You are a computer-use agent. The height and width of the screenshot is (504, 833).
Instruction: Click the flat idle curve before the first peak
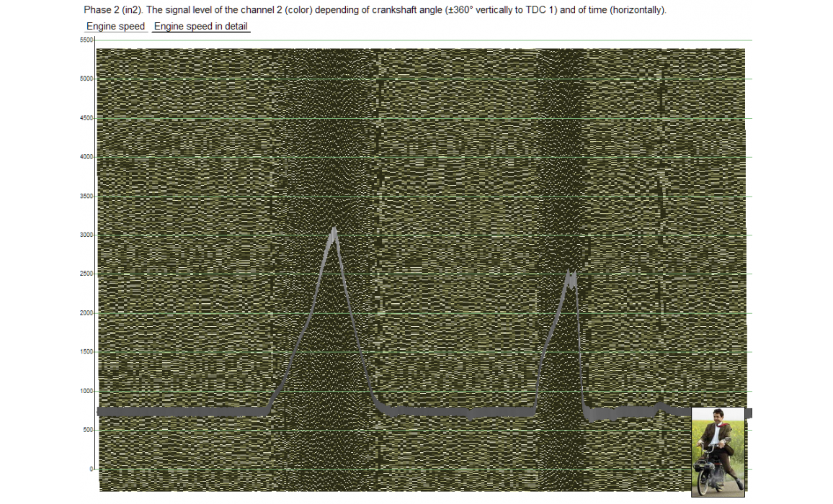[x=180, y=412]
